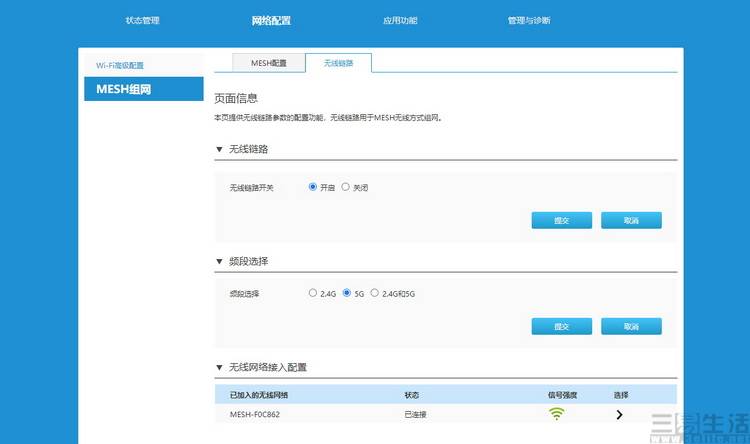The image size is (750, 444).
Task: Select 关闭 for the wireless link switch
Action: click(346, 187)
